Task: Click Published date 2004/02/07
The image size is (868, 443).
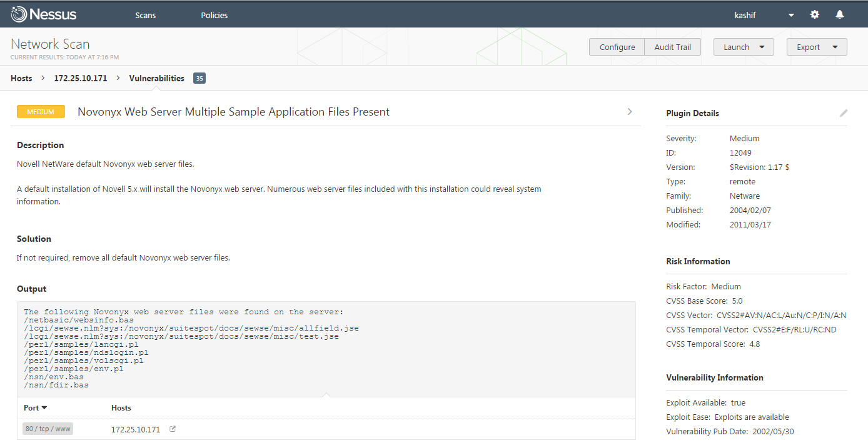Action: coord(750,210)
